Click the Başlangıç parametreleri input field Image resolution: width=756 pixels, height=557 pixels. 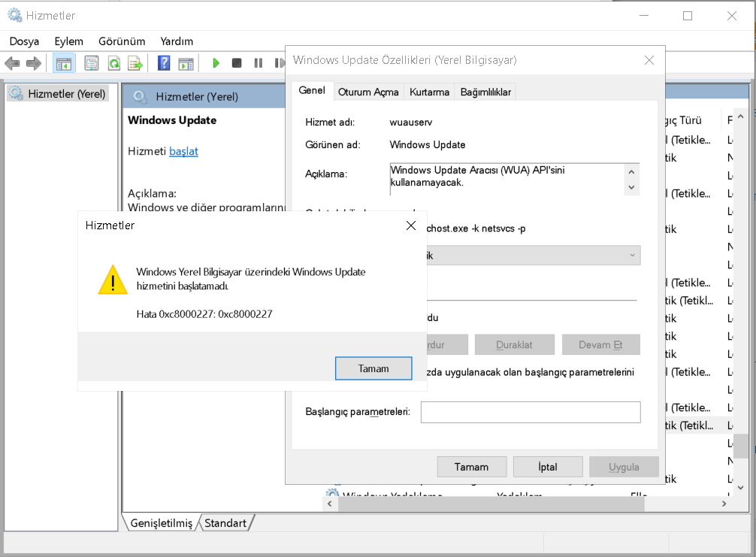(x=531, y=413)
